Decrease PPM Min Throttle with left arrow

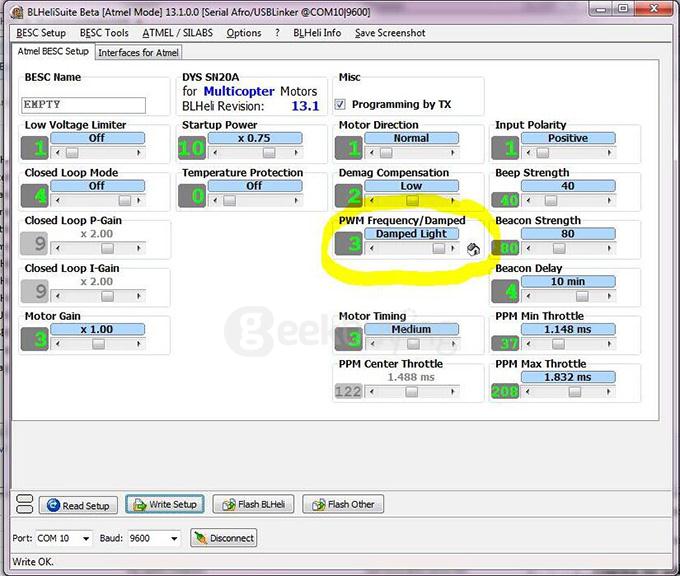pyautogui.click(x=528, y=344)
